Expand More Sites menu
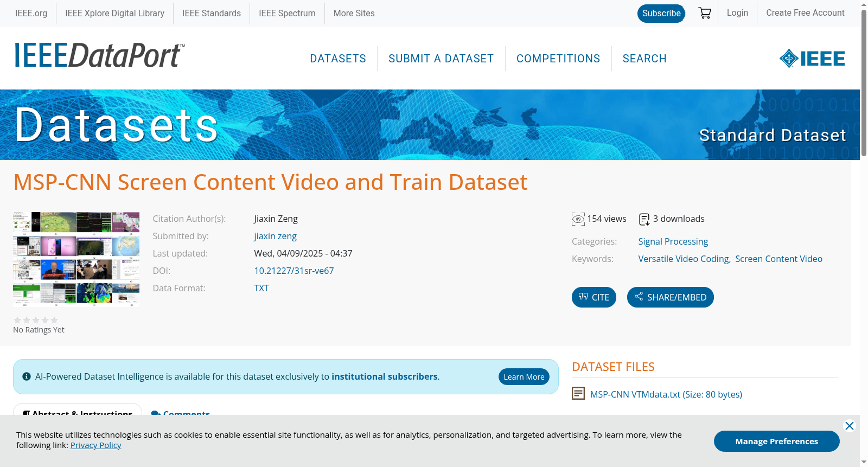This screenshot has width=868, height=467. coord(354,14)
